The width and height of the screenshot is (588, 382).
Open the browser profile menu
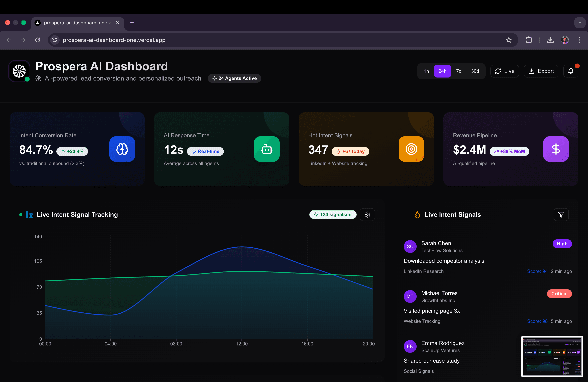click(x=565, y=40)
